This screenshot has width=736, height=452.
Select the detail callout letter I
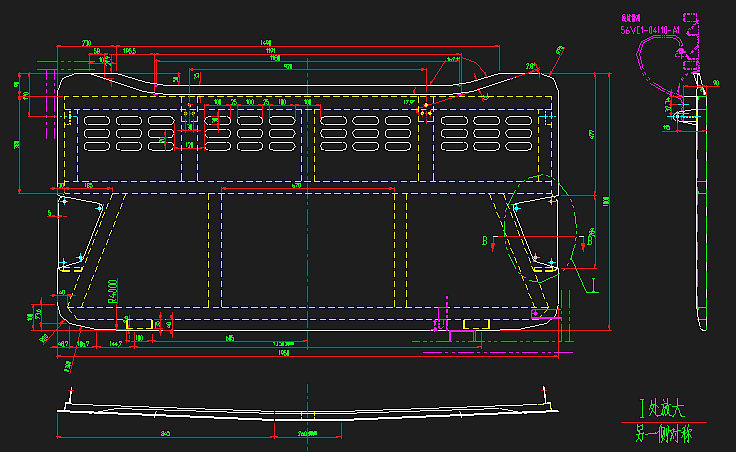click(x=594, y=285)
